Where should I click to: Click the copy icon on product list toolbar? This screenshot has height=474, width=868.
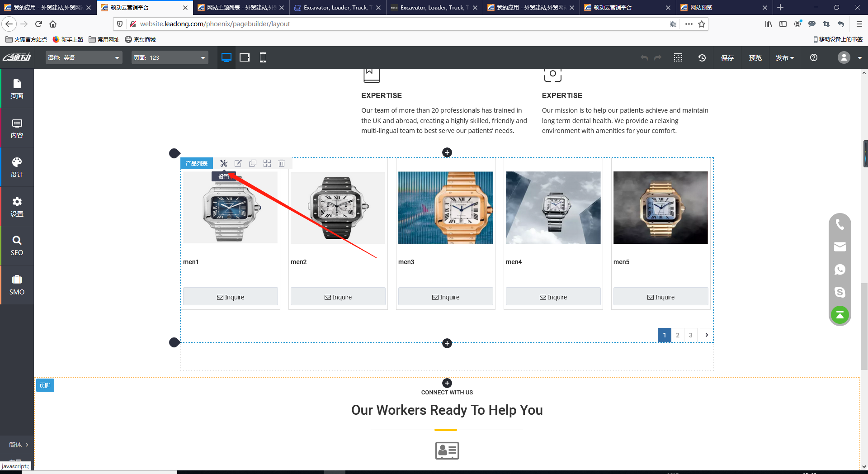click(x=253, y=163)
